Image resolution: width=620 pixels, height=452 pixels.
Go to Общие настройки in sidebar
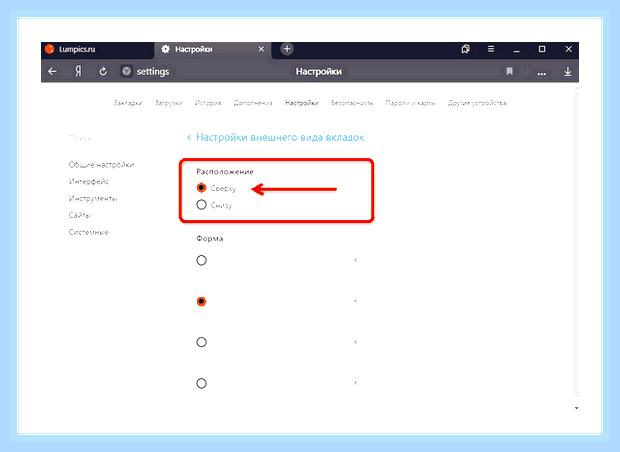click(x=101, y=165)
